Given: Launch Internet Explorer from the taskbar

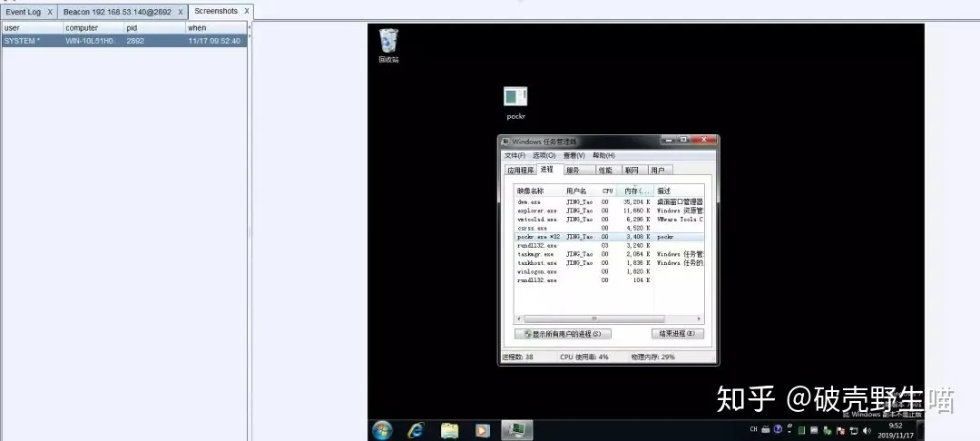Looking at the screenshot, I should [416, 430].
